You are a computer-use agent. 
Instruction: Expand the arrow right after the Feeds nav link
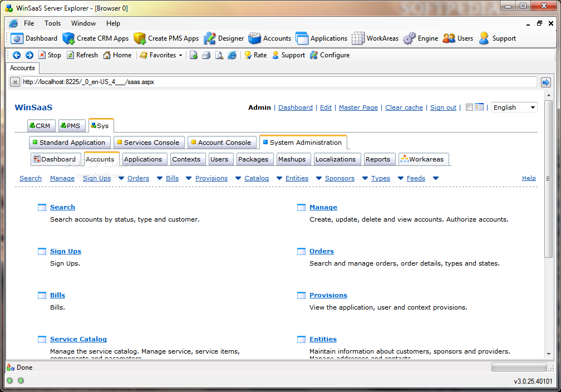[435, 178]
